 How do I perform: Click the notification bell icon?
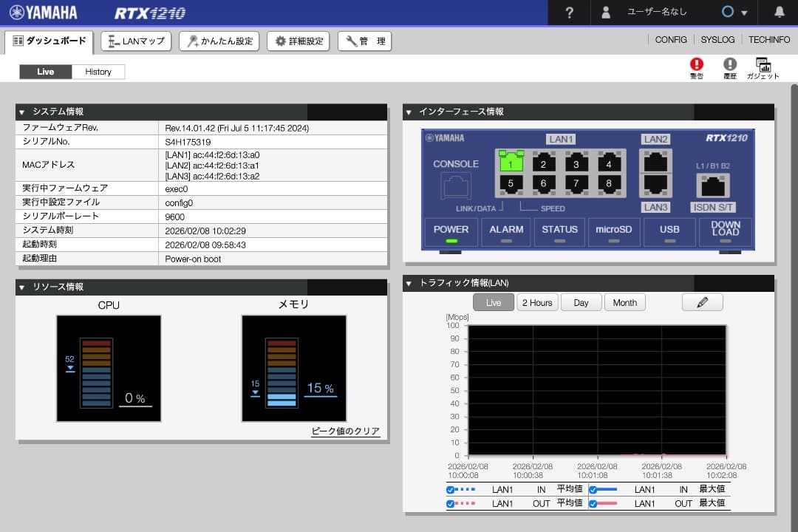point(781,12)
